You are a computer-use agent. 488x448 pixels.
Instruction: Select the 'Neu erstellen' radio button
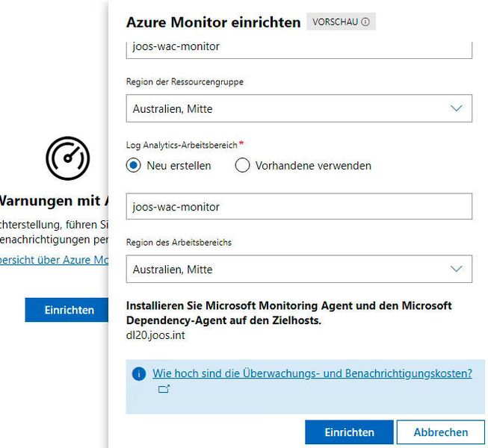tap(134, 166)
